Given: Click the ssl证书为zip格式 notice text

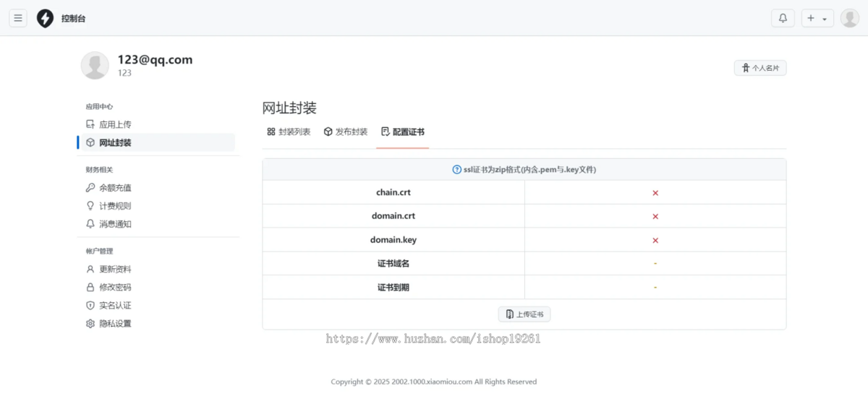Looking at the screenshot, I should point(529,170).
